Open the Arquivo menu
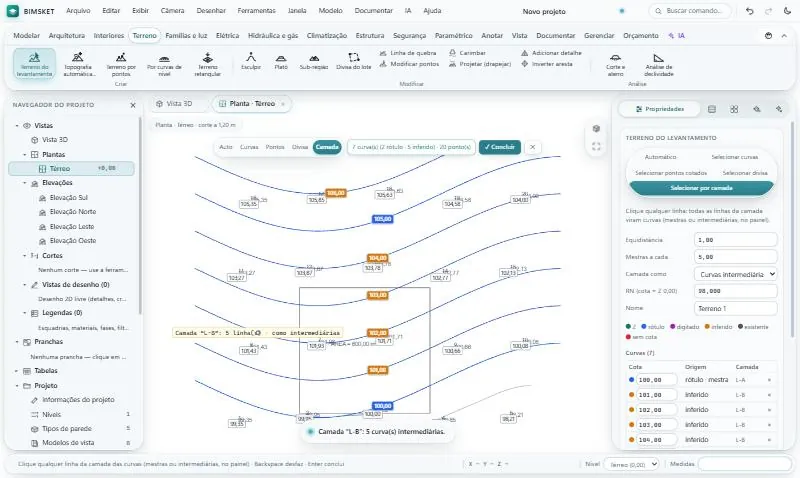800x478 pixels. tap(78, 11)
